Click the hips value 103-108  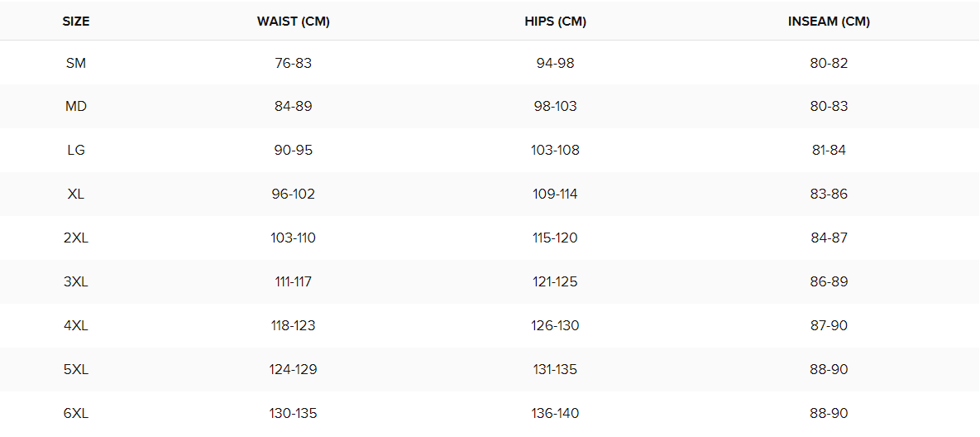coord(556,151)
